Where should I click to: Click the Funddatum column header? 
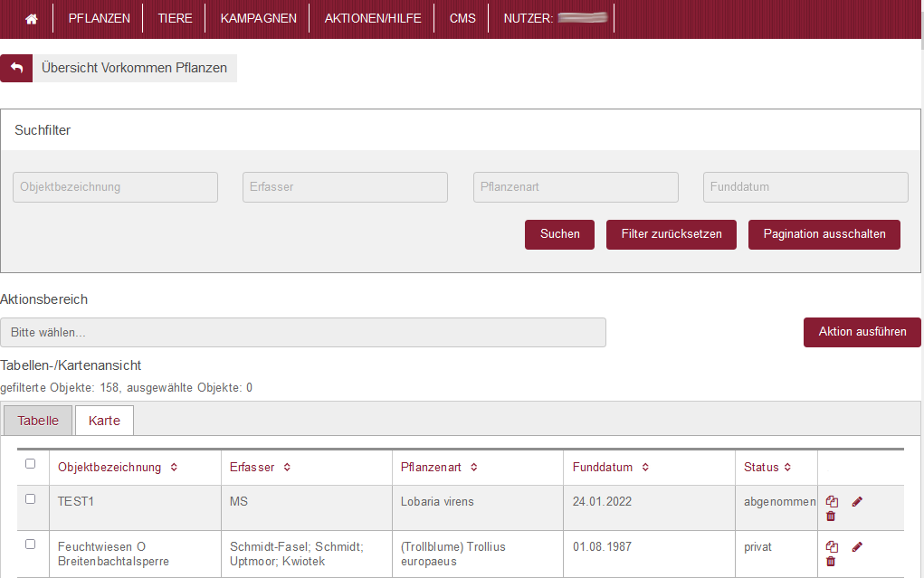pos(602,468)
